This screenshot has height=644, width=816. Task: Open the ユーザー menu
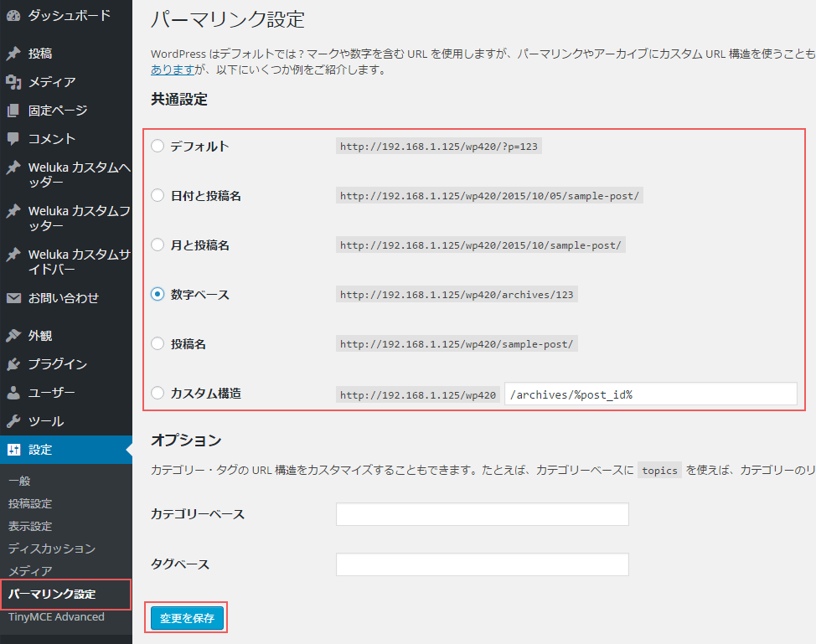(66, 393)
